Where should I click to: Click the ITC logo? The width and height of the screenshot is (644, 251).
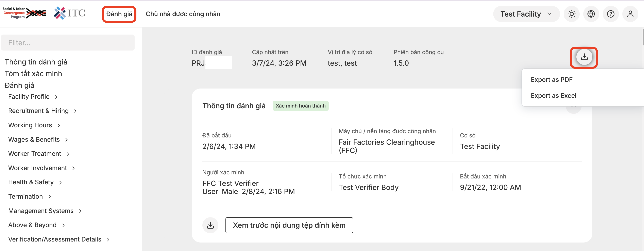69,13
